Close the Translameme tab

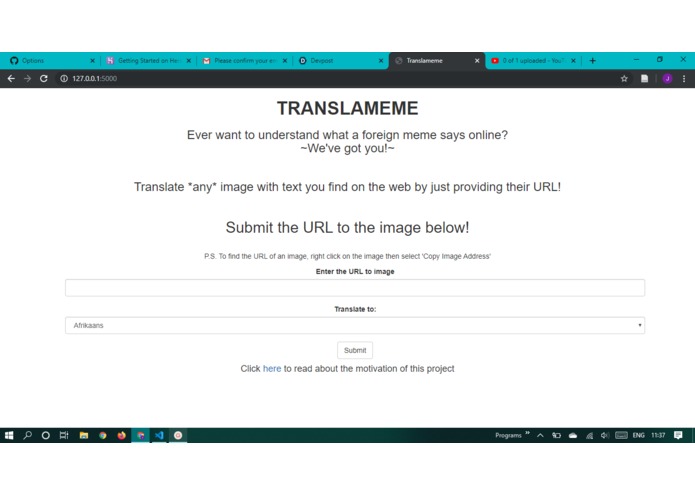477,61
